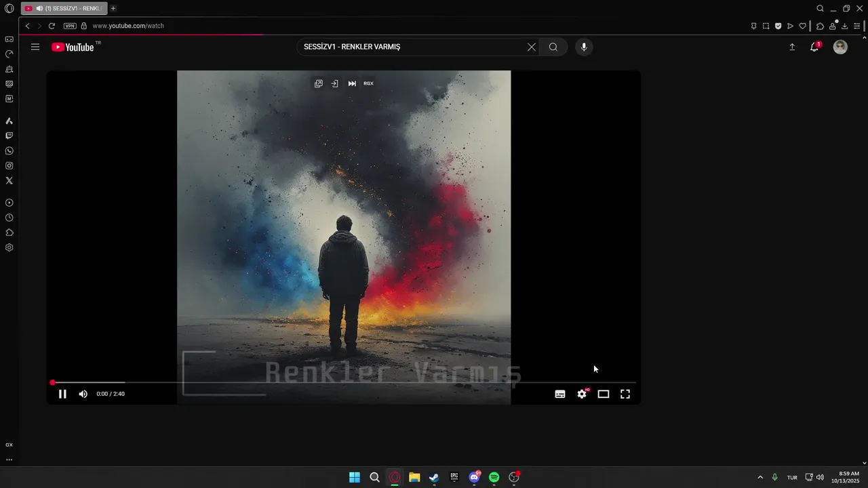Click the RGX overlay button

(368, 83)
